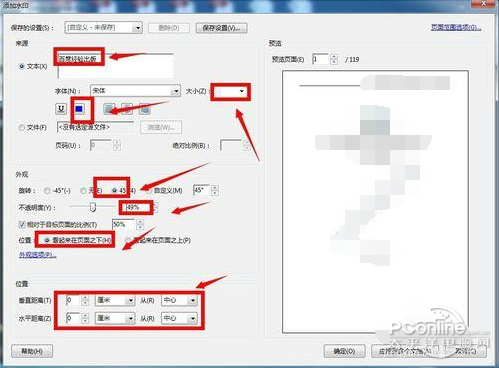Click the 垂直距离 value stepper arrows

coord(85,301)
